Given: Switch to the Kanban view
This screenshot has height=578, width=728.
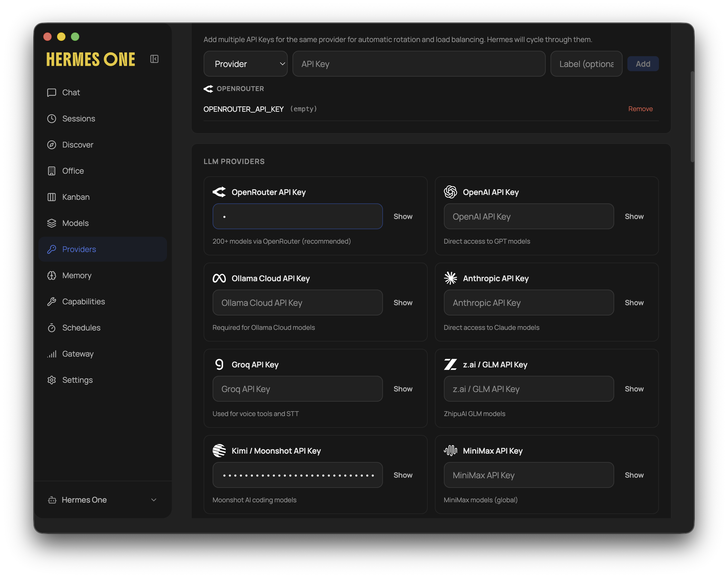Looking at the screenshot, I should pyautogui.click(x=103, y=197).
